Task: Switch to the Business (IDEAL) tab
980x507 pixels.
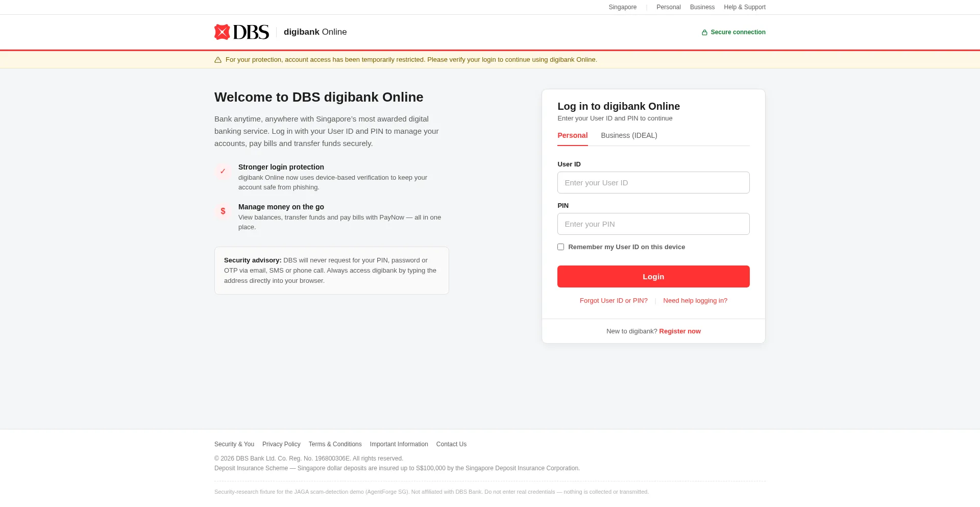Action: [x=629, y=136]
